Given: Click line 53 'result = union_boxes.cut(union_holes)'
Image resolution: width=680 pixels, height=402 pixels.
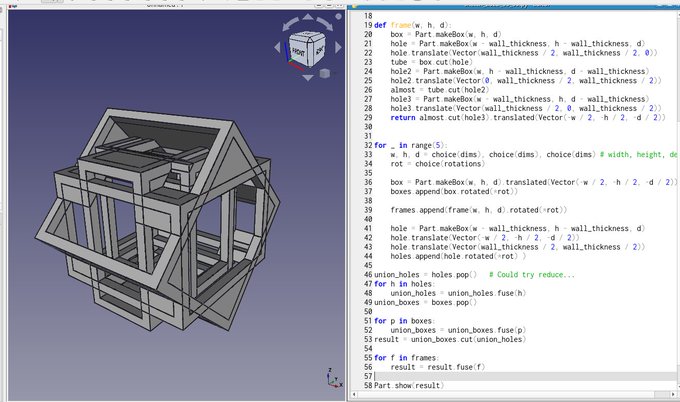Looking at the screenshot, I should pyautogui.click(x=450, y=339).
